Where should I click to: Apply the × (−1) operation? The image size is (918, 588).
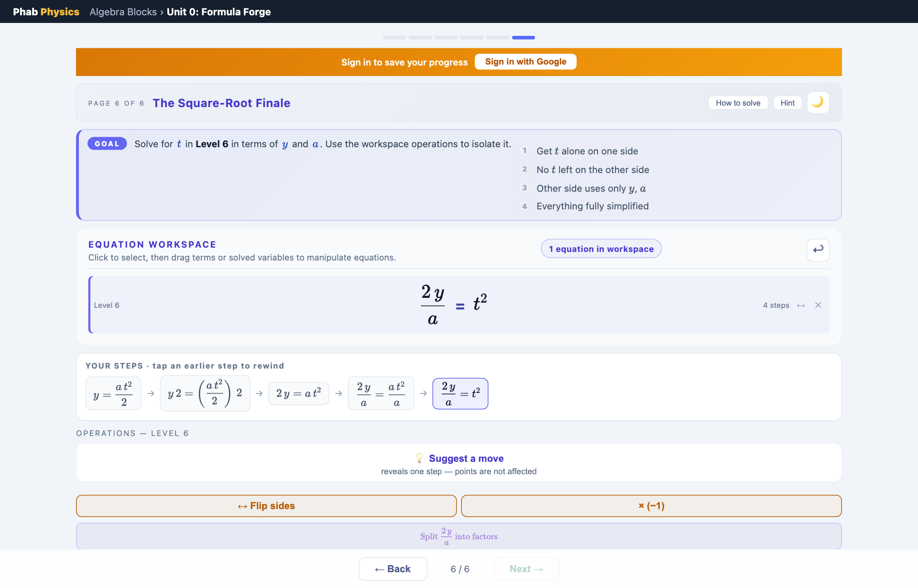pos(651,506)
